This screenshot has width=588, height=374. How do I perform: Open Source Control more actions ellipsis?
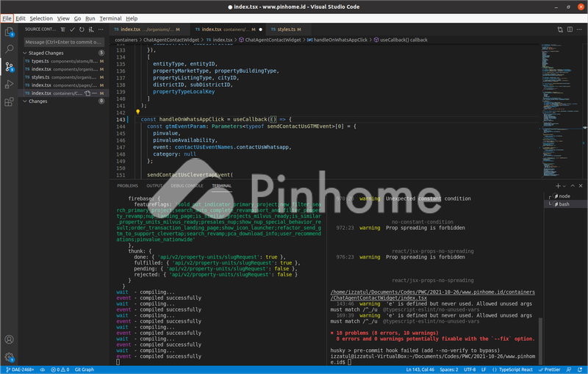coord(101,29)
